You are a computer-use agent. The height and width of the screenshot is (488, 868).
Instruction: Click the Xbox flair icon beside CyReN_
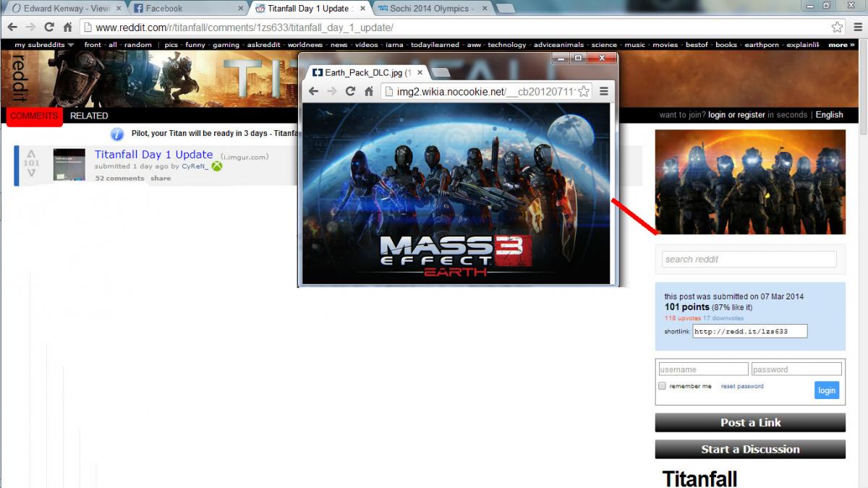[x=216, y=166]
